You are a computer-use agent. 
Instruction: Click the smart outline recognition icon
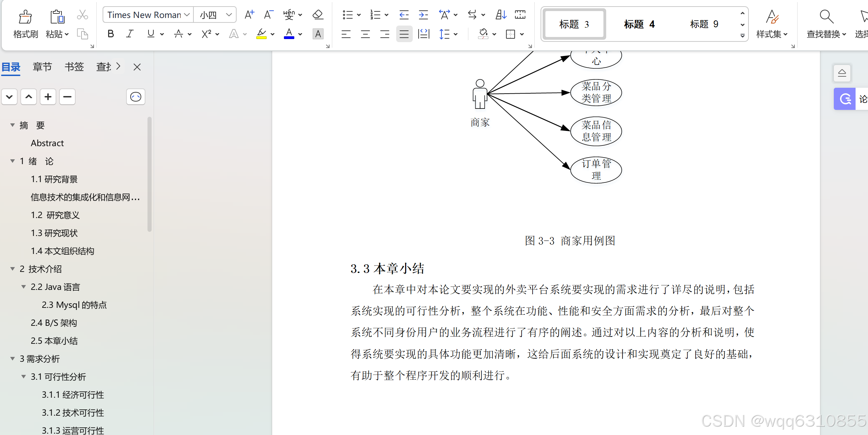[x=136, y=97]
